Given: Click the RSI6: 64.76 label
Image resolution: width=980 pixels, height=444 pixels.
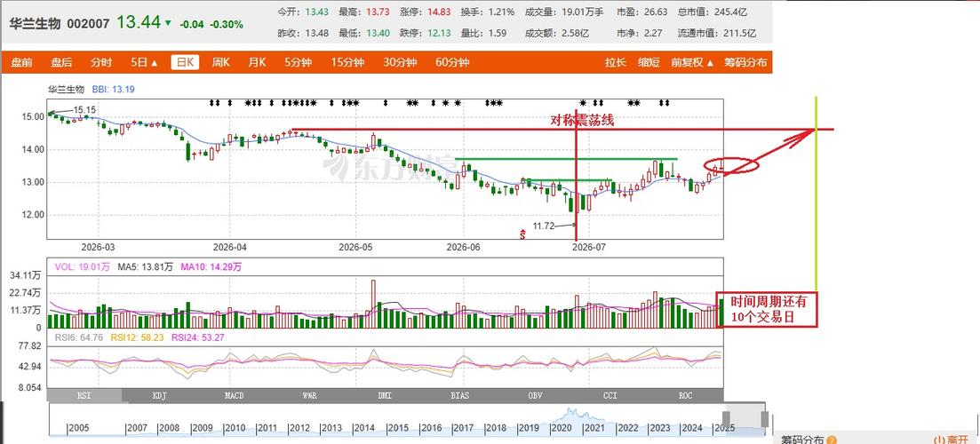Looking at the screenshot, I should (81, 337).
